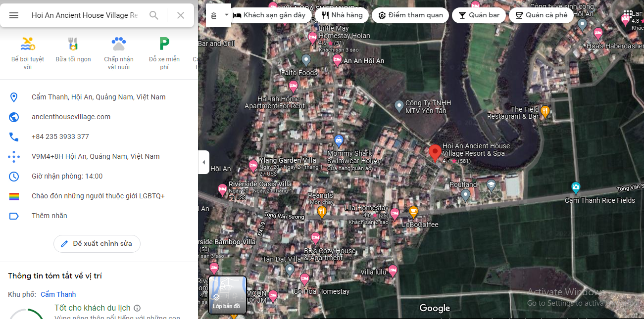Screen dimensions: 644x319
Task: Click the free parking P icon
Action: click(x=164, y=44)
